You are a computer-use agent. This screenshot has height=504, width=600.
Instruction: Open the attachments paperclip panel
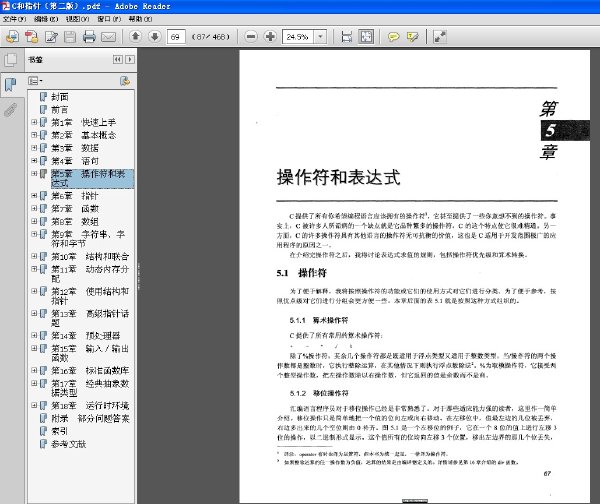pyautogui.click(x=11, y=110)
